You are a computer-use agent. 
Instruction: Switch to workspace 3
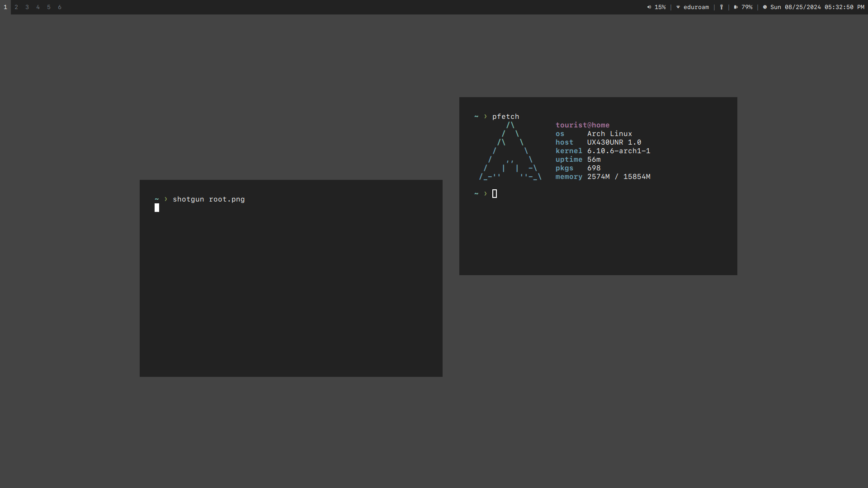[x=27, y=7]
